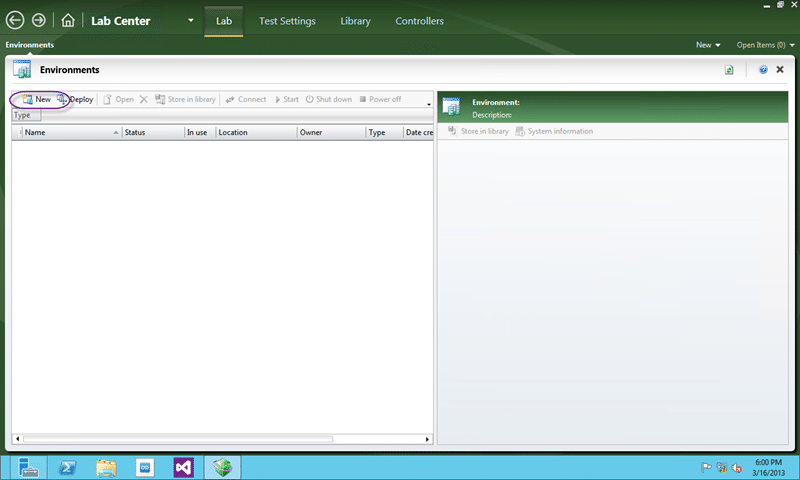This screenshot has height=480, width=800.
Task: Click the Connect toolbar button
Action: [x=246, y=99]
